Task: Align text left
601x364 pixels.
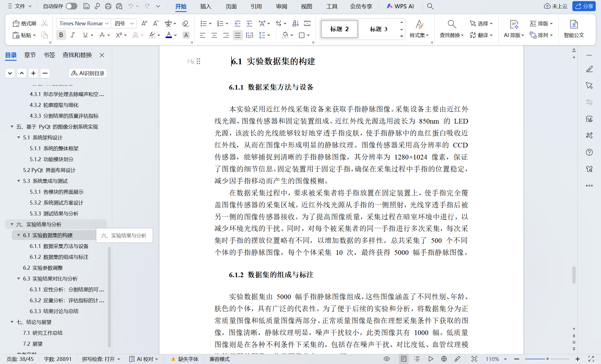Action: point(203,35)
